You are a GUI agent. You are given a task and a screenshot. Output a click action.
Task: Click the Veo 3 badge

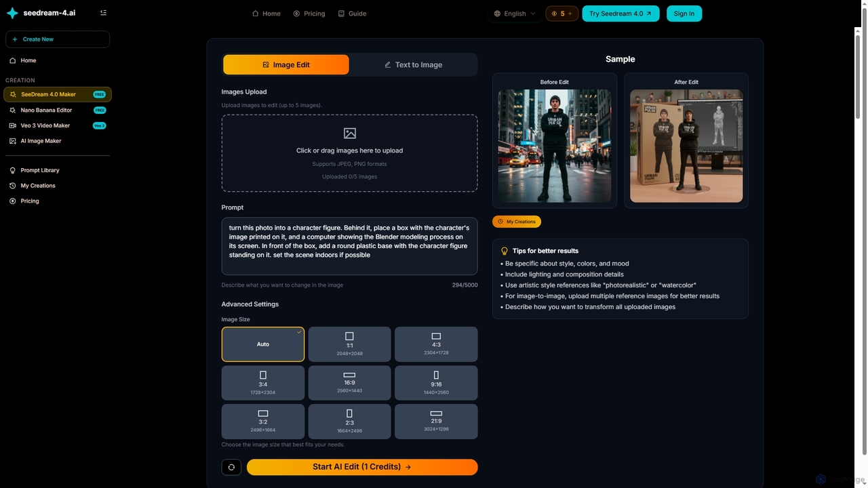[x=100, y=125]
